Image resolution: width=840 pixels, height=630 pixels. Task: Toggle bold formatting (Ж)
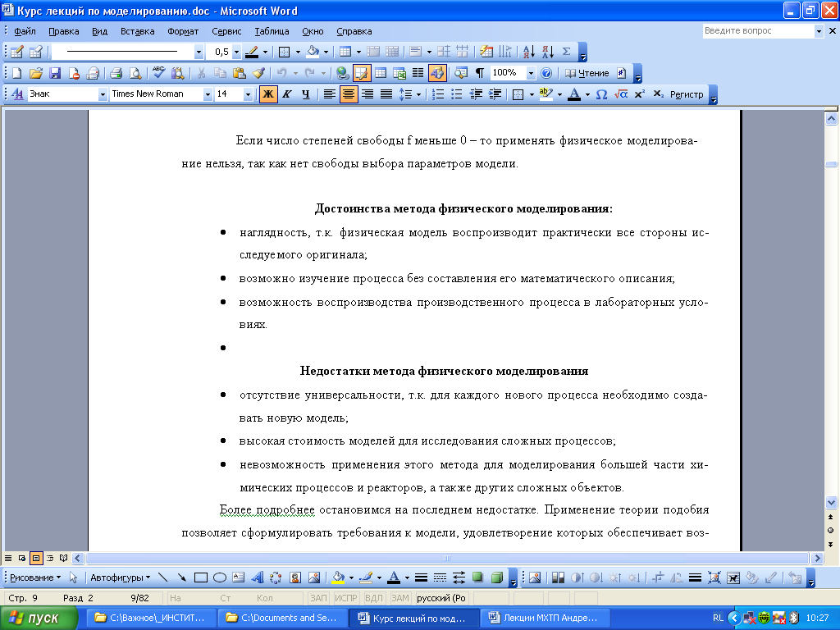tap(268, 94)
